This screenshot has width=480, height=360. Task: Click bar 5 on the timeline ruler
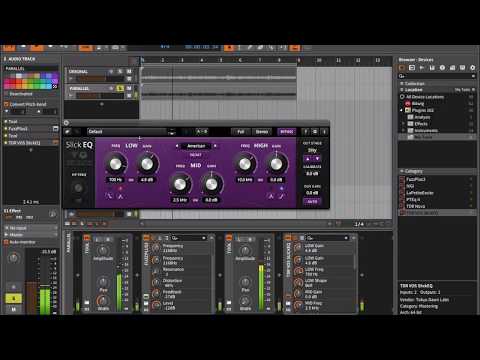click(x=221, y=60)
